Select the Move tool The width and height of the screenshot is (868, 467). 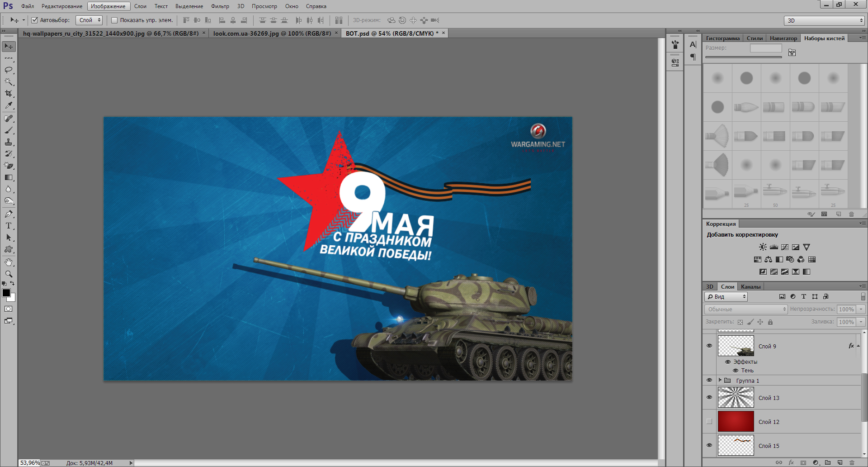point(9,46)
